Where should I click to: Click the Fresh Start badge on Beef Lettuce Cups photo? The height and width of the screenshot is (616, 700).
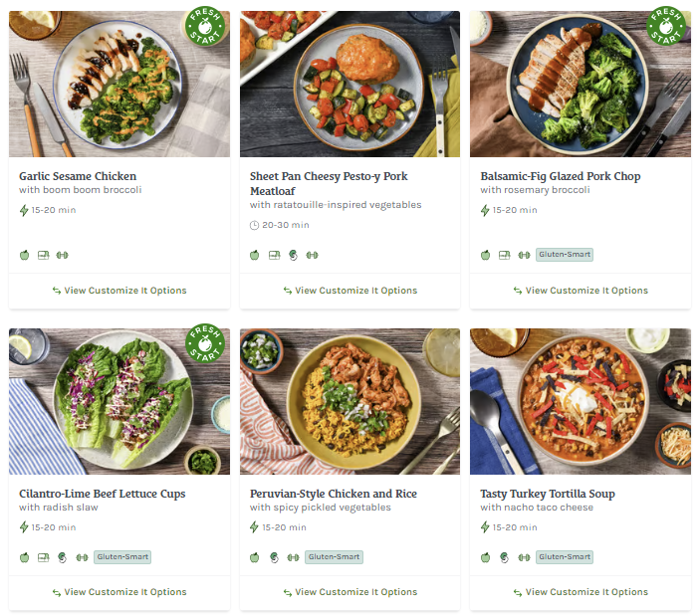pos(204,345)
